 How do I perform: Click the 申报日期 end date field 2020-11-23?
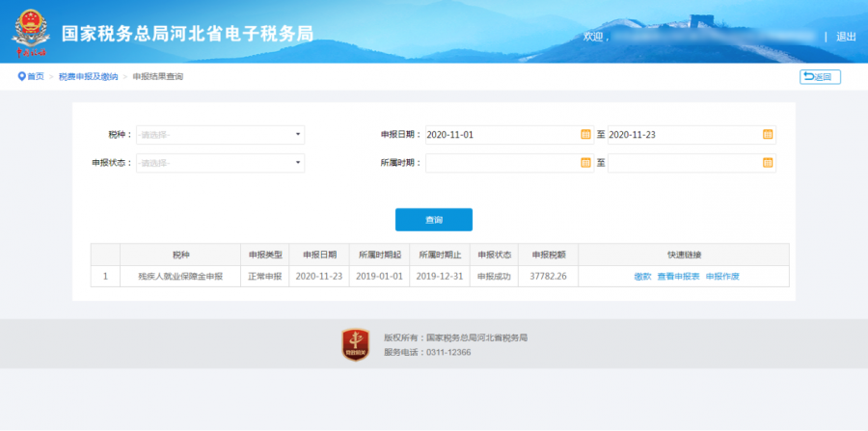[683, 134]
